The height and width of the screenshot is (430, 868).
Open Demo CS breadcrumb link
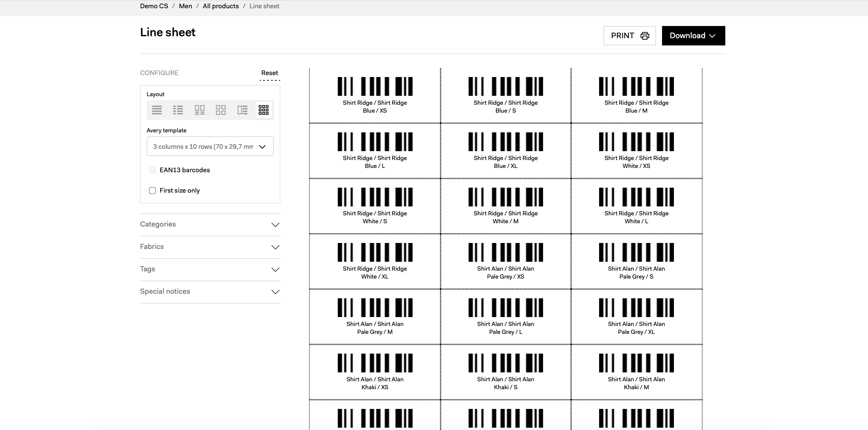(x=154, y=6)
